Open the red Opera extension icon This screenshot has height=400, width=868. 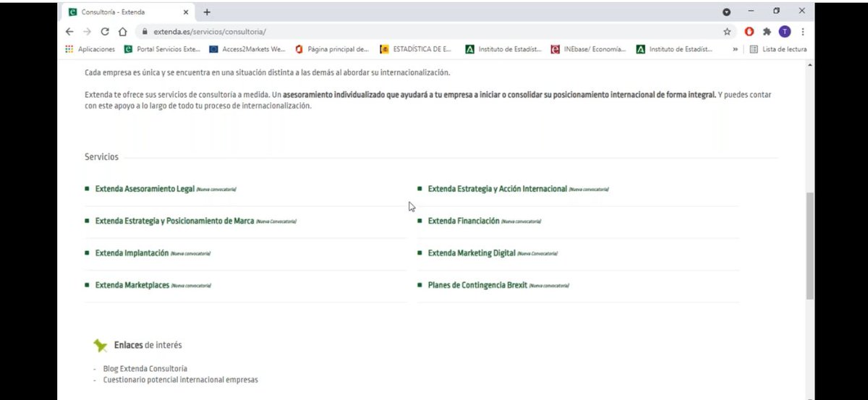coord(749,32)
